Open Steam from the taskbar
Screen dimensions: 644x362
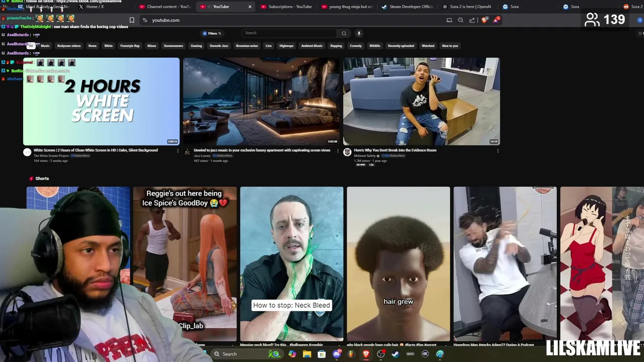coord(395,354)
